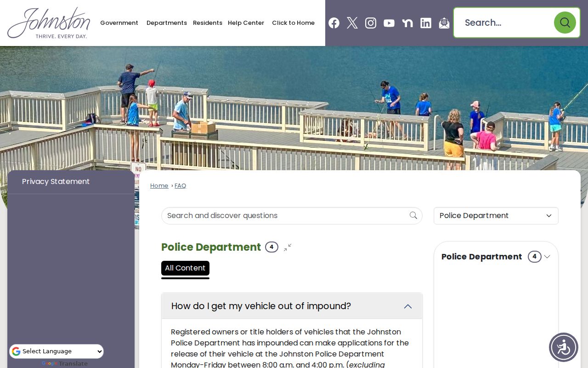Open the Privacy Statement link
Screen dimensions: 588x368
click(56, 182)
